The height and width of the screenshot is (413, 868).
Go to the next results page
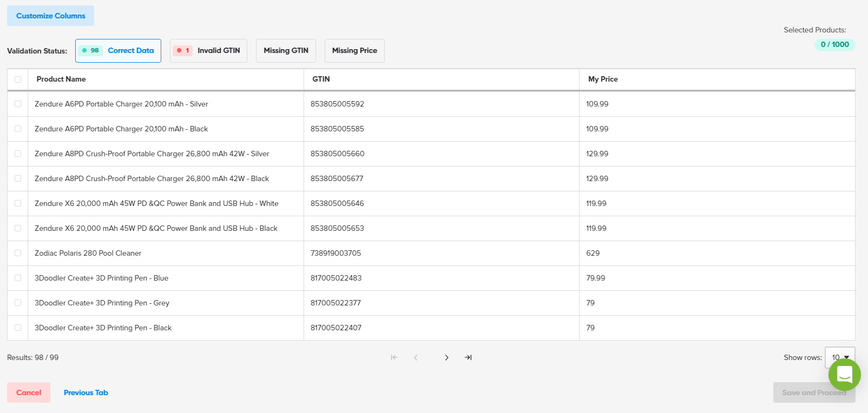coord(446,357)
